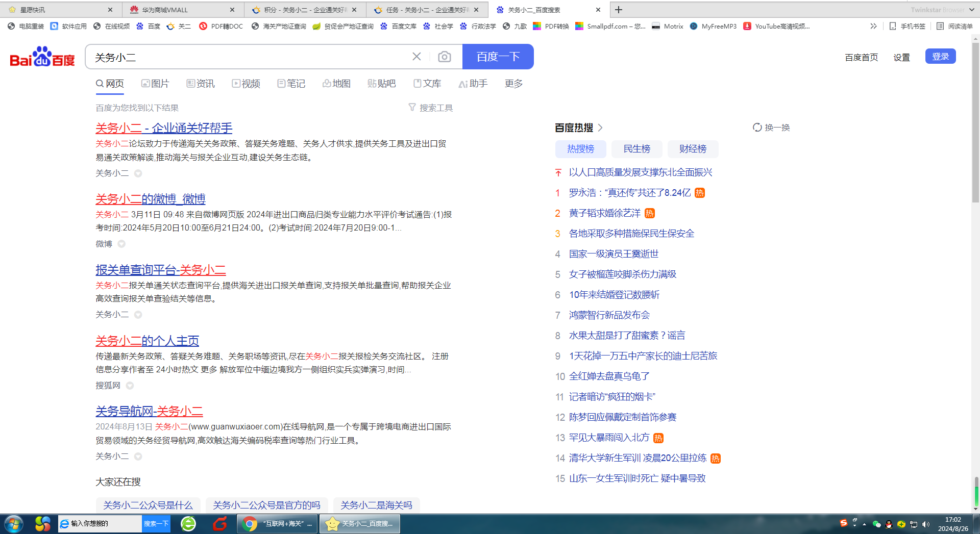Open new browser tab with plus icon
This screenshot has height=534, width=980.
tap(619, 10)
